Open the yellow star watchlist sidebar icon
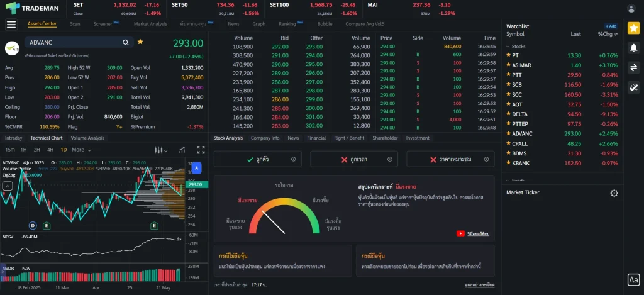644x295 pixels. tap(633, 28)
